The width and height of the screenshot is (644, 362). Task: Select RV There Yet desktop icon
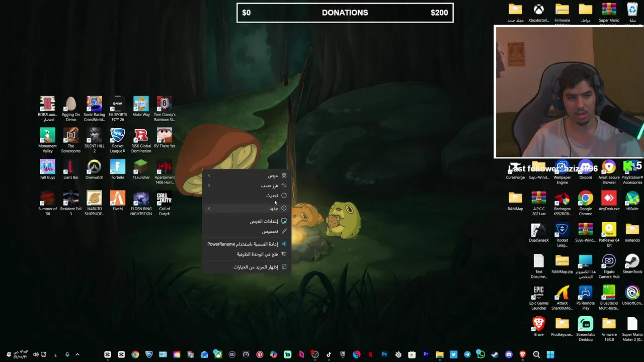pos(165,138)
